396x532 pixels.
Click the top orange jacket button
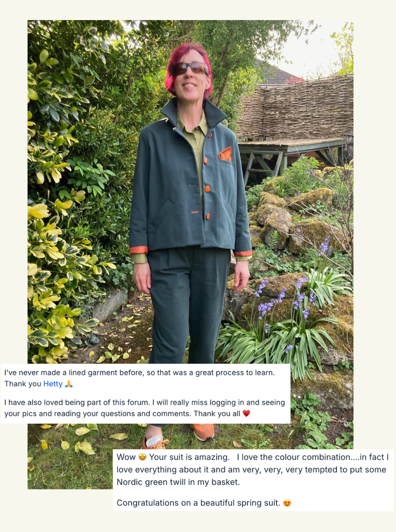(x=205, y=160)
